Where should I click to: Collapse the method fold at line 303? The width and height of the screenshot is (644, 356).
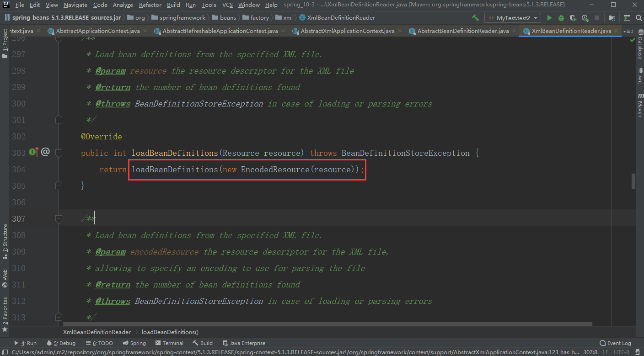(59, 153)
